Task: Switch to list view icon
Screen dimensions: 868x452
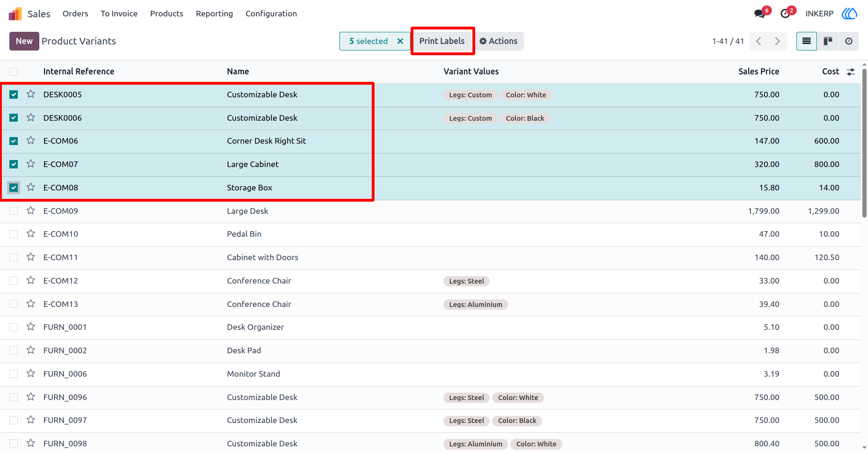Action: point(806,41)
